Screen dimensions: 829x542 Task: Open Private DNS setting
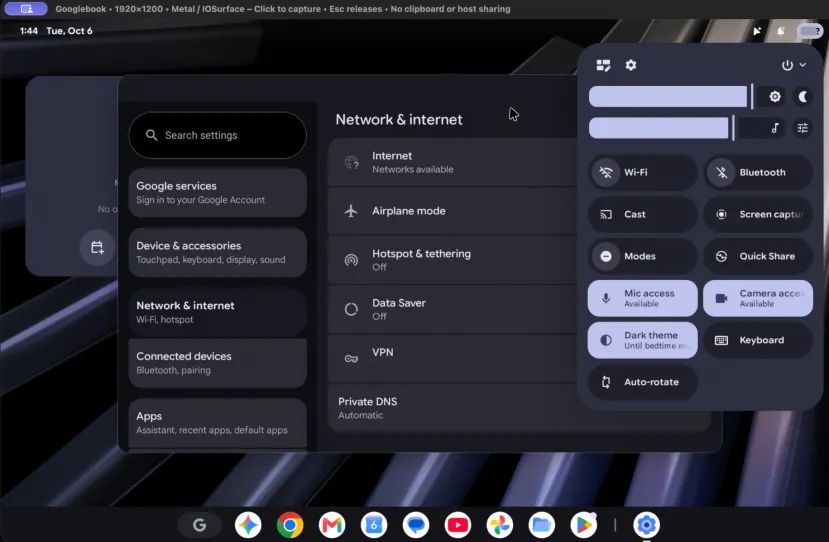point(519,408)
